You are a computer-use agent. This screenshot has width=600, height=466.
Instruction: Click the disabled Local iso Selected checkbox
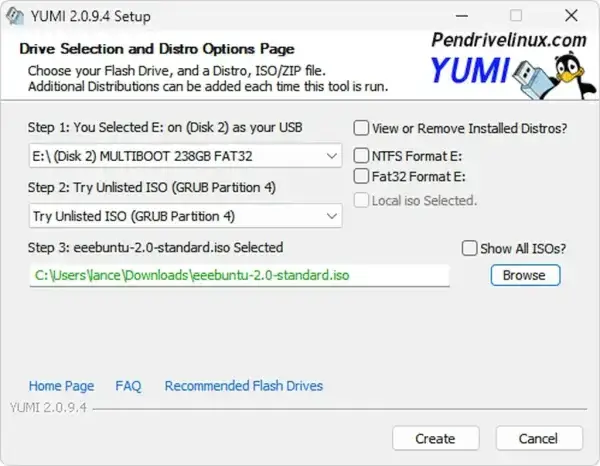361,200
